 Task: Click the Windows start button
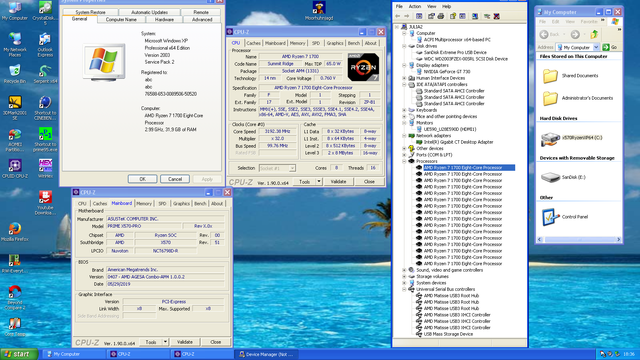[19, 354]
